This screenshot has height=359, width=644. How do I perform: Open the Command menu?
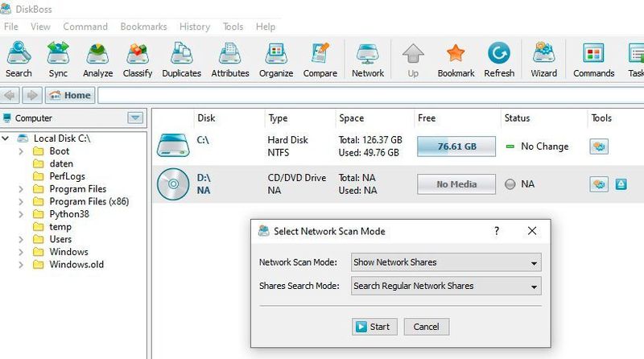pos(85,27)
